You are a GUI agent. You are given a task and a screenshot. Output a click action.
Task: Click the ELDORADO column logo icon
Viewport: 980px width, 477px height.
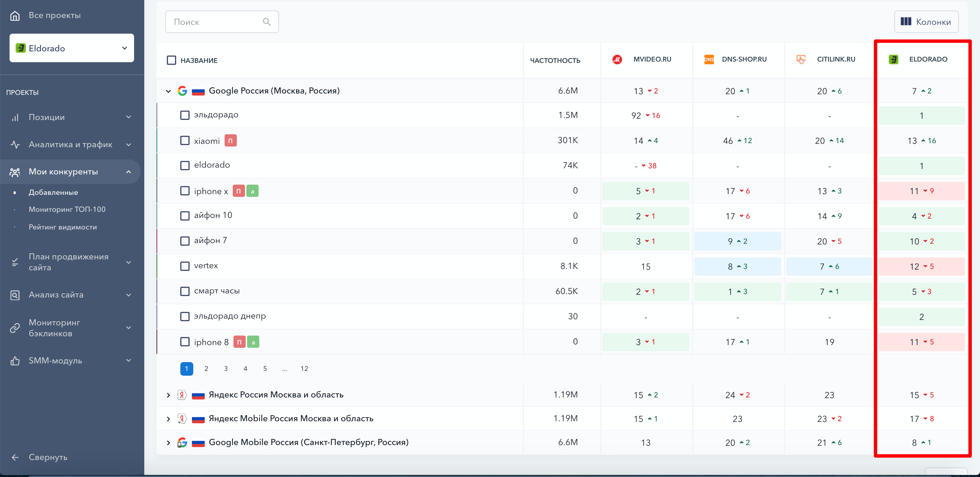pos(893,59)
